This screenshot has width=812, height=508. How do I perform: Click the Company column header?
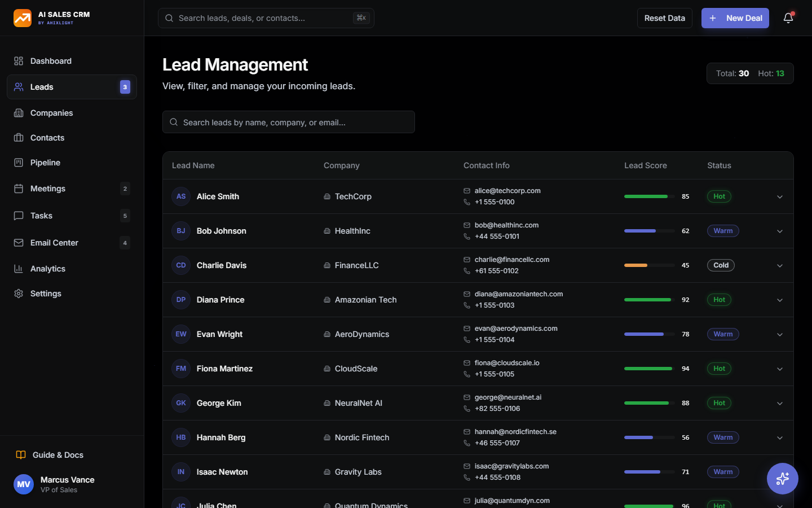pos(342,165)
